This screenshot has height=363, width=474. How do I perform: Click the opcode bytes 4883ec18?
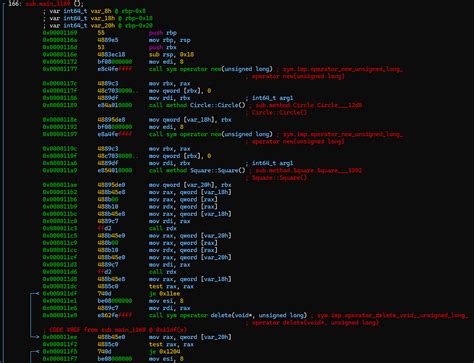[111, 54]
